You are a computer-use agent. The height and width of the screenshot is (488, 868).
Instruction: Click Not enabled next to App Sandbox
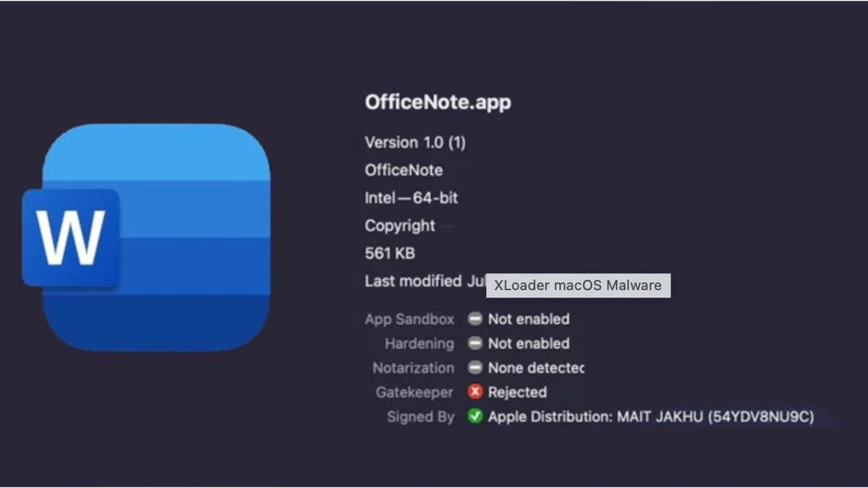[529, 319]
